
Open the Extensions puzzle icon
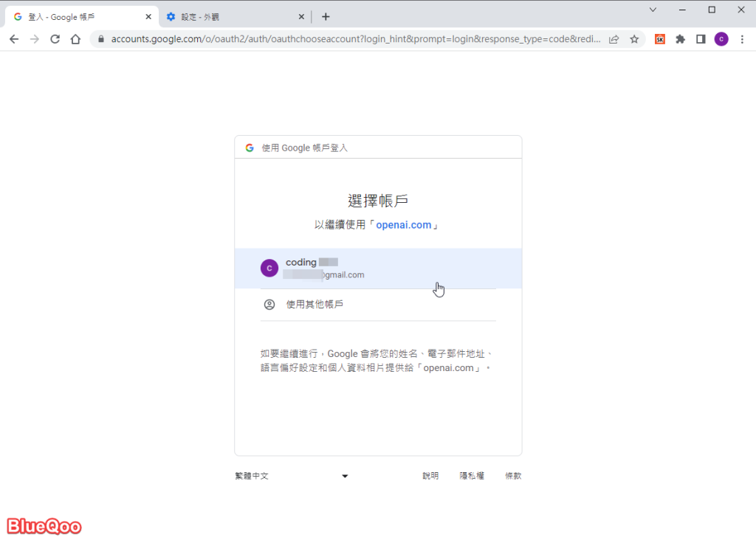tap(681, 39)
